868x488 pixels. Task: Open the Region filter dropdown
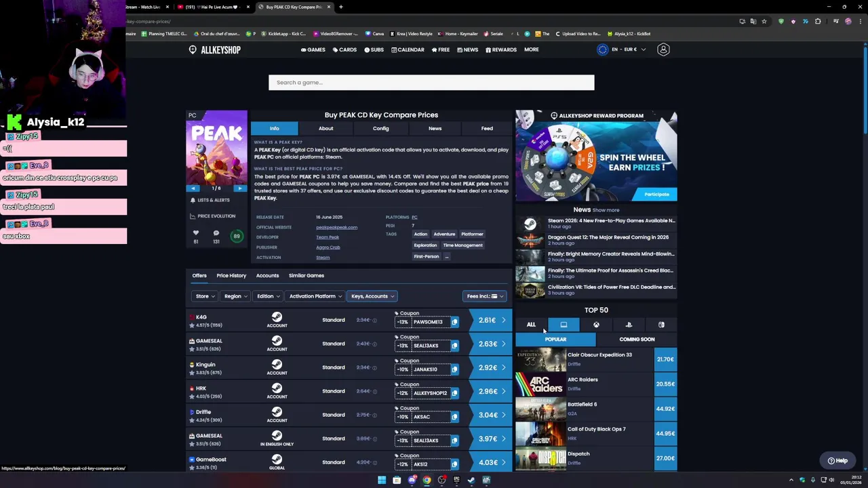point(235,296)
